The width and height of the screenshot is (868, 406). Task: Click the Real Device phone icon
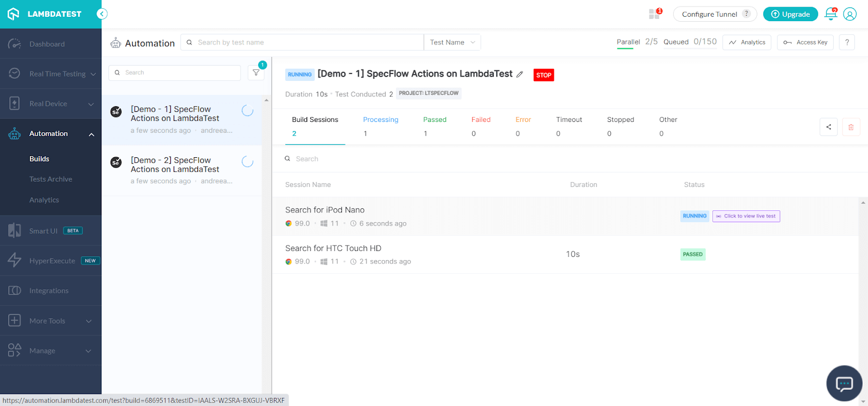[x=15, y=104]
